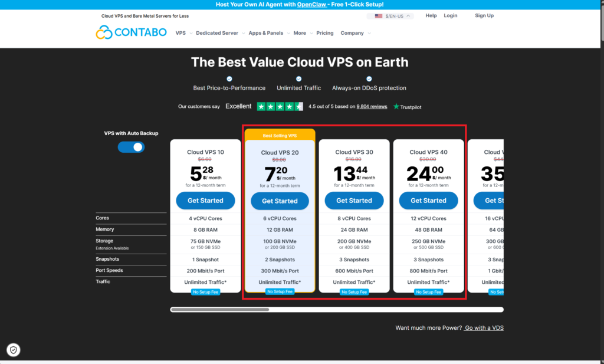
Task: Expand the Apps & Panels menu chevron
Action: click(288, 34)
